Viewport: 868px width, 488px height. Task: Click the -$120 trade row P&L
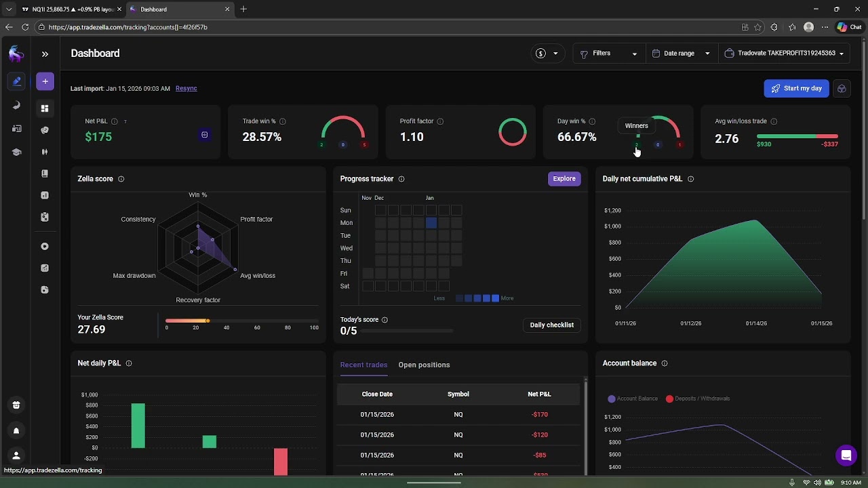coord(540,434)
